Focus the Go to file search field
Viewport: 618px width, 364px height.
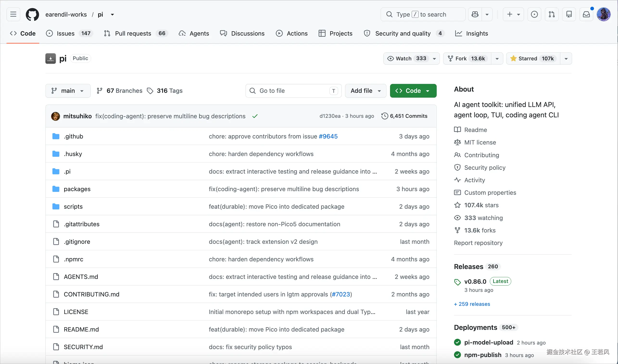coord(293,91)
